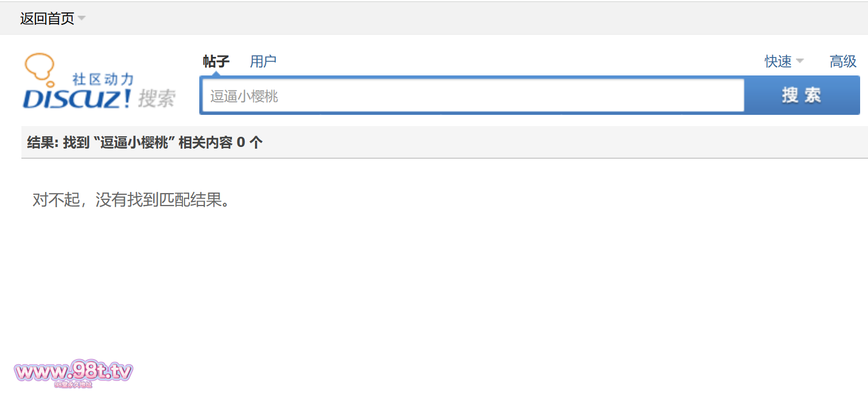Click the 结果: label in results header
The image size is (868, 393).
(43, 143)
